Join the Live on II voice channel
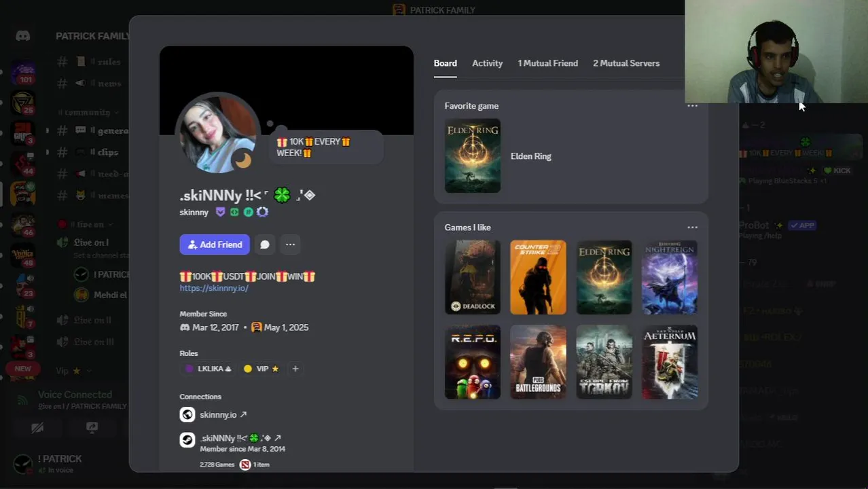The image size is (868, 489). [x=92, y=320]
